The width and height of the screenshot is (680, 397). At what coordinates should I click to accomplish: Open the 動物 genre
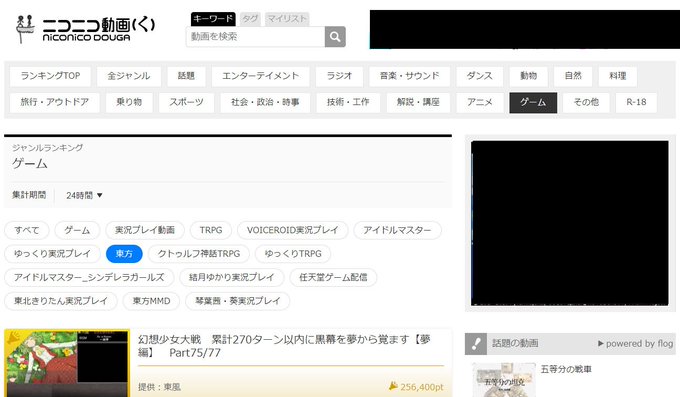coord(528,76)
